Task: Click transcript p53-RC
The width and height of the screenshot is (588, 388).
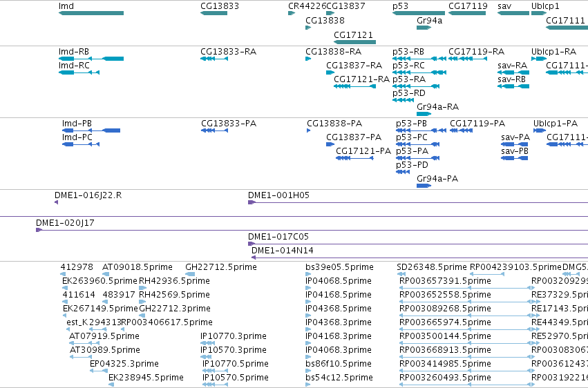Action: (419, 72)
